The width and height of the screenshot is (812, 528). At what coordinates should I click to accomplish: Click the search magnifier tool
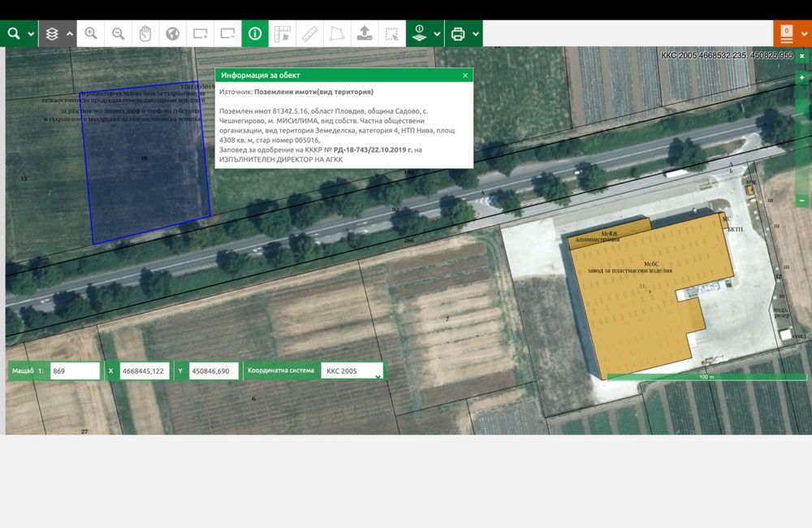tap(14, 34)
